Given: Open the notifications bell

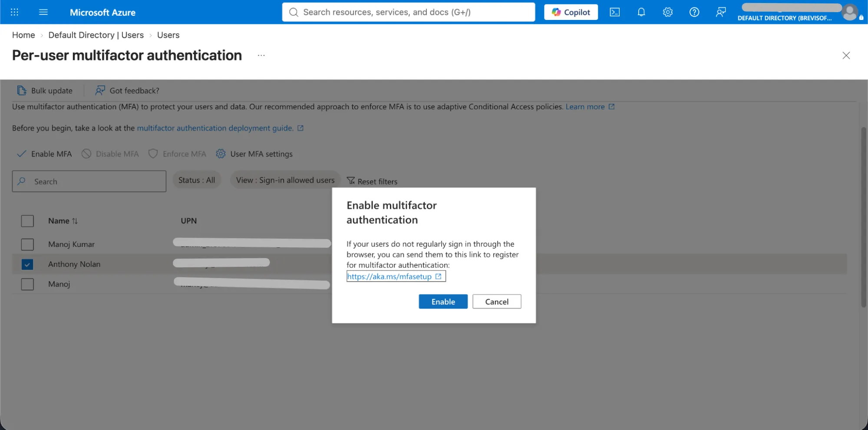Looking at the screenshot, I should pos(641,12).
